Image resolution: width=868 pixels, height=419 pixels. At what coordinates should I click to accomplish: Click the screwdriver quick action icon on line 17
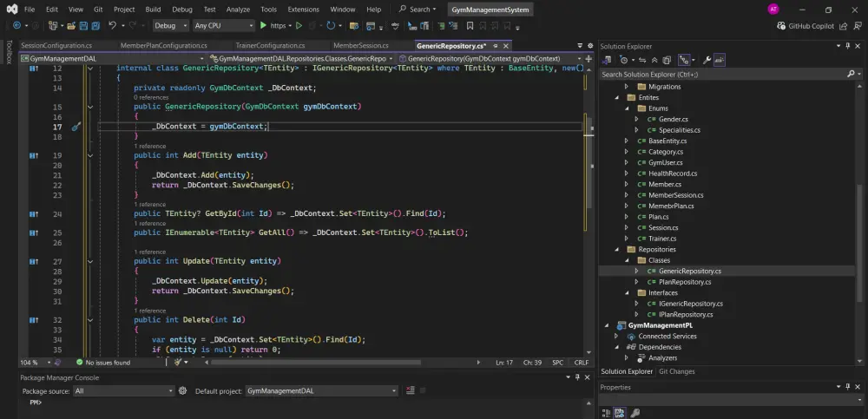[x=76, y=127]
